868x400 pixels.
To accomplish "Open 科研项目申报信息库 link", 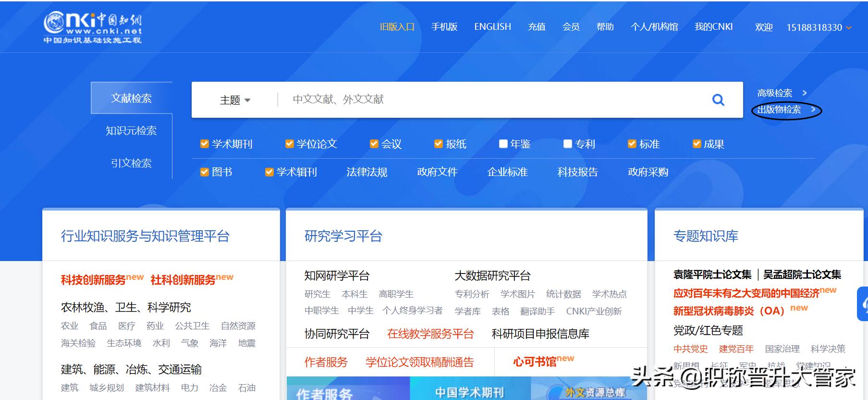I will pyautogui.click(x=540, y=334).
